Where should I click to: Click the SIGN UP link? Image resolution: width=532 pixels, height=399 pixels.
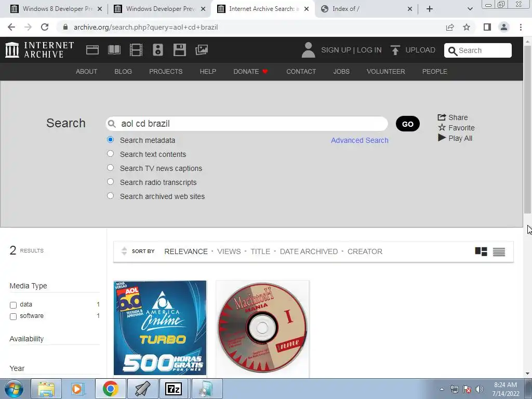[x=336, y=50]
